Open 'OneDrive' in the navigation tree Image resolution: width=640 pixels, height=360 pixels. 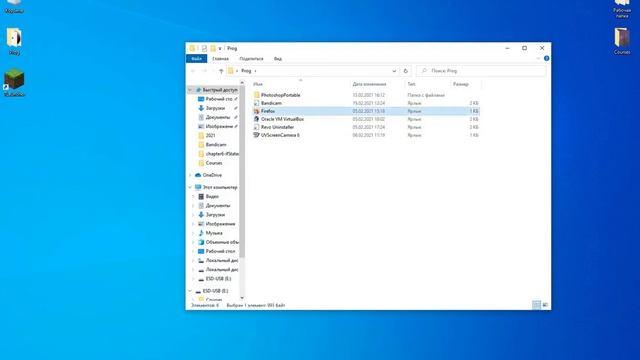point(212,175)
